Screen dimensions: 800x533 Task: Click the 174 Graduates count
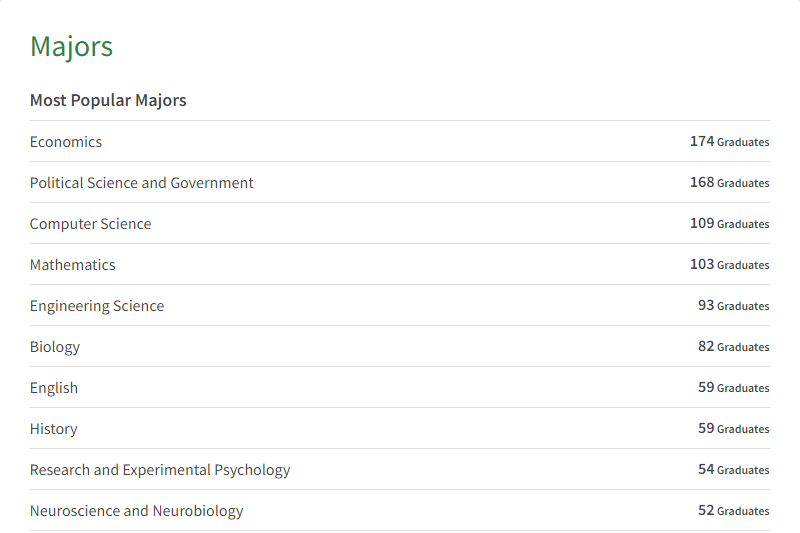pos(729,142)
